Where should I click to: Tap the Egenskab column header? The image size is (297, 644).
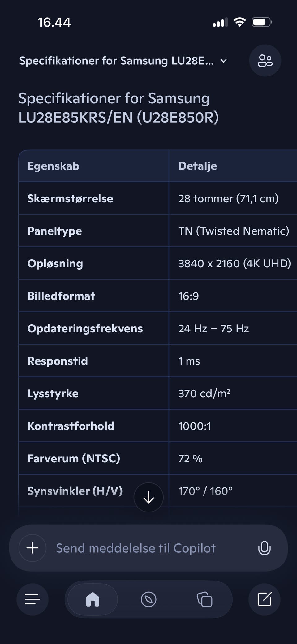tap(53, 166)
